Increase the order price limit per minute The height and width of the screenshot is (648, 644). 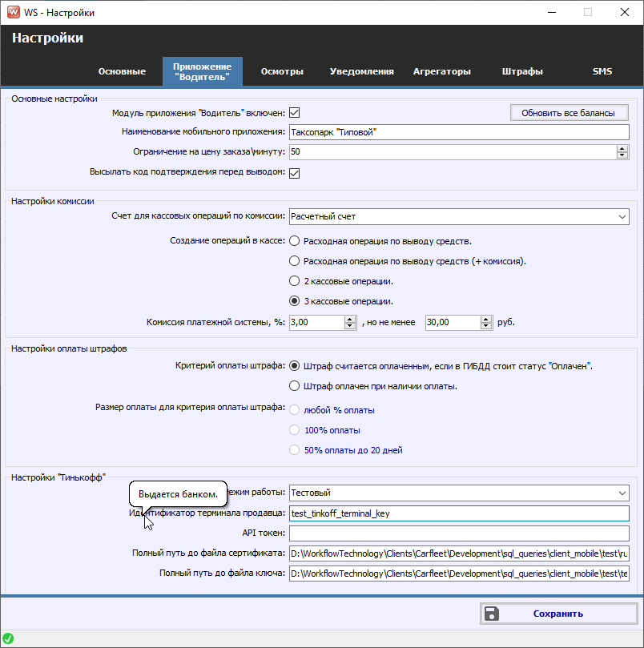pyautogui.click(x=622, y=148)
